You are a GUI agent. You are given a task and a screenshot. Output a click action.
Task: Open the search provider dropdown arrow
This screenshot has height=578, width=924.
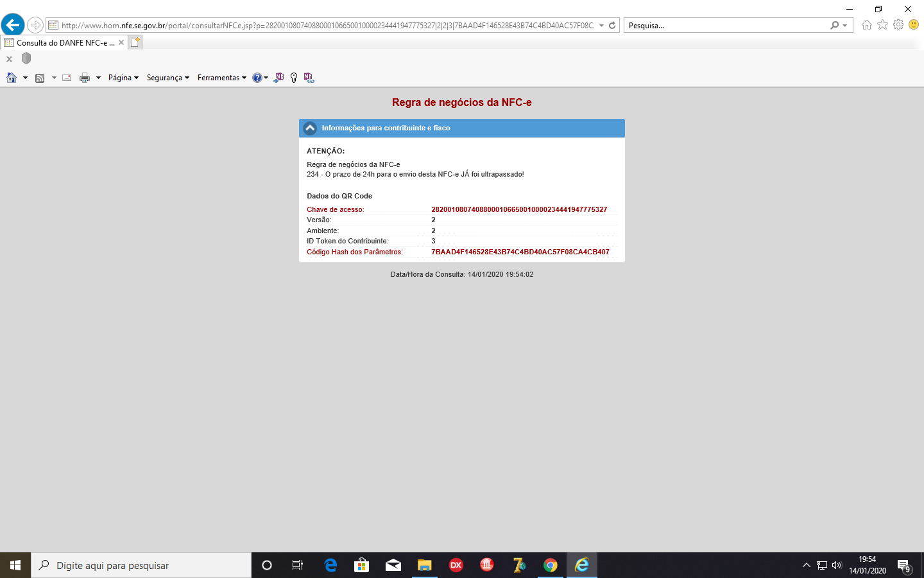click(x=845, y=26)
